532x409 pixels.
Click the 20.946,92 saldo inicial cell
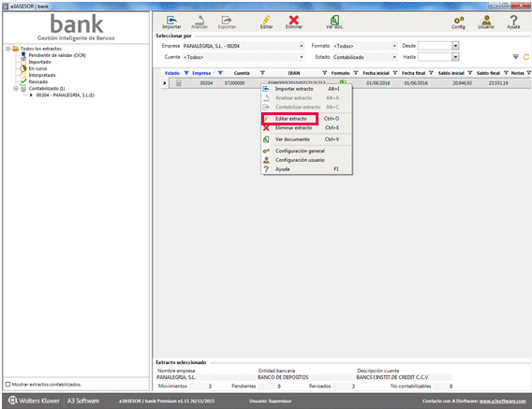click(462, 83)
